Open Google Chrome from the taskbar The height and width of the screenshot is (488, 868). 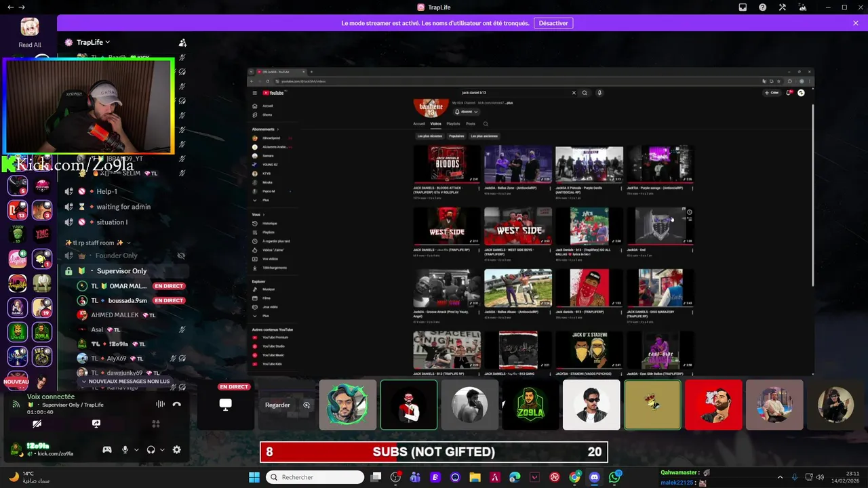[574, 477]
